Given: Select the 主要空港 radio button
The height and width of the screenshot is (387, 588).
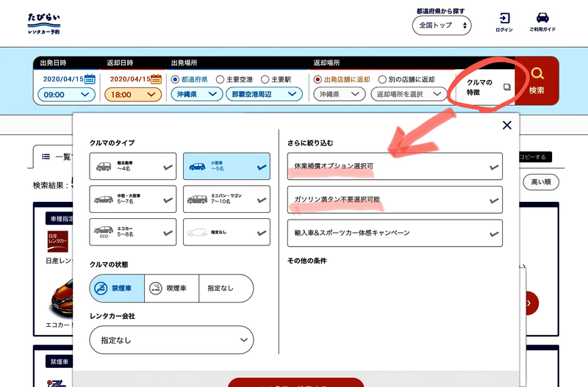Looking at the screenshot, I should tap(220, 79).
